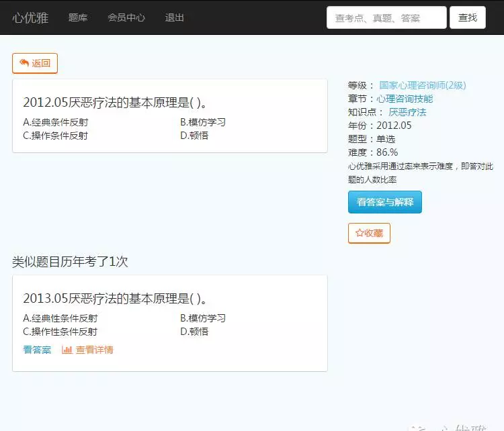The image size is (504, 431).
Task: Select option D.顿悟 in 2012.05 question
Action: 194,136
